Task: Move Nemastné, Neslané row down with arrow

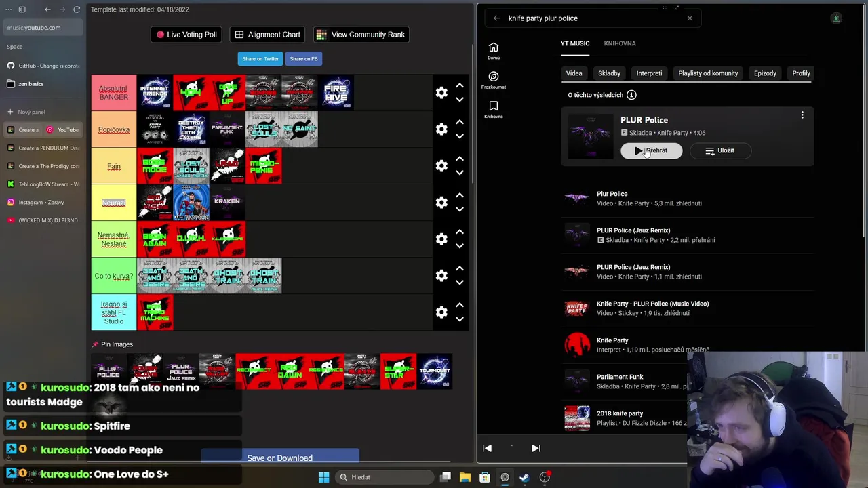Action: 460,246
